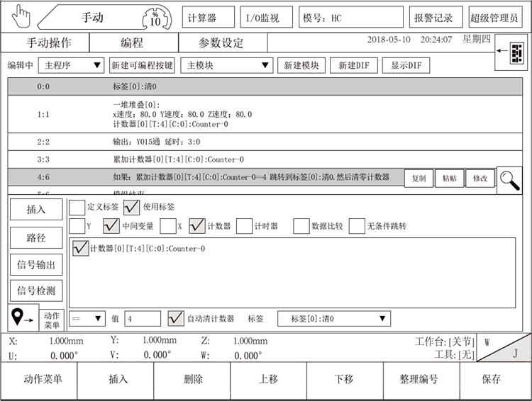The image size is (532, 401).
Task: Click the location pin arrow icon
Action: (x=22, y=320)
